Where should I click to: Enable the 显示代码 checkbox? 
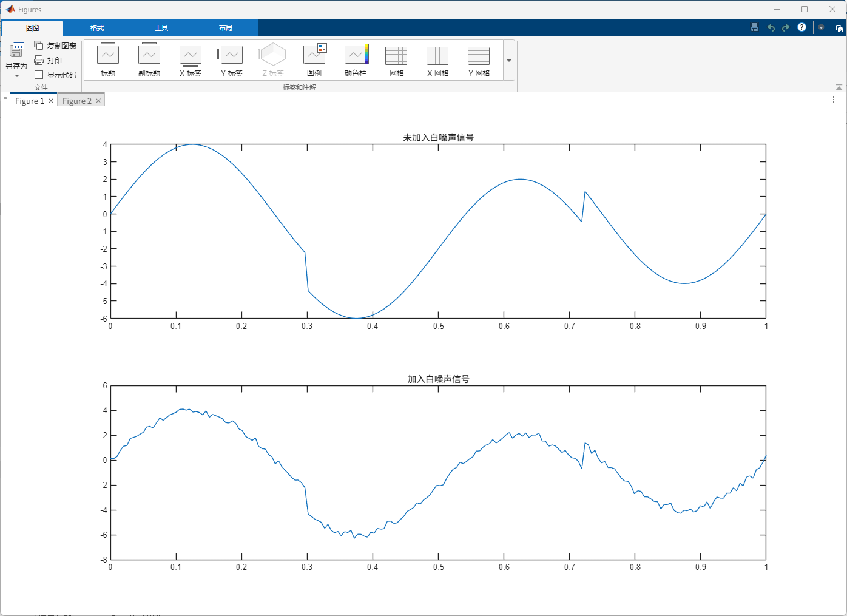(x=39, y=75)
